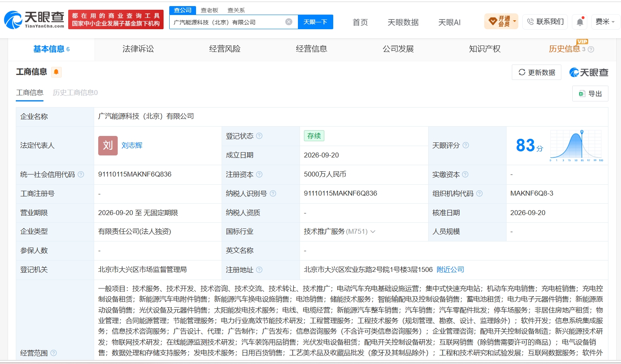Image resolution: width=621 pixels, height=364 pixels.
Task: Switch to the 查老板 search tab
Action: (209, 10)
